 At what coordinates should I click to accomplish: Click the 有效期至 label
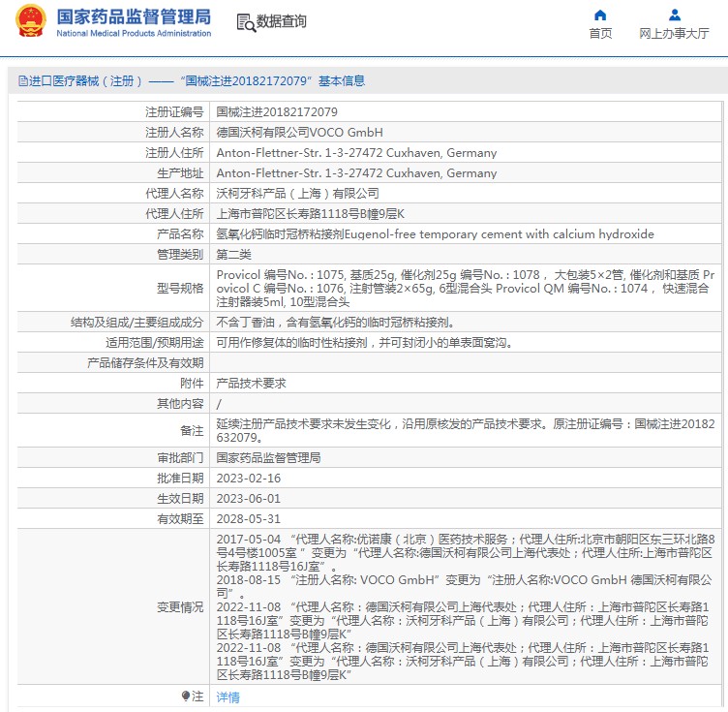[180, 519]
